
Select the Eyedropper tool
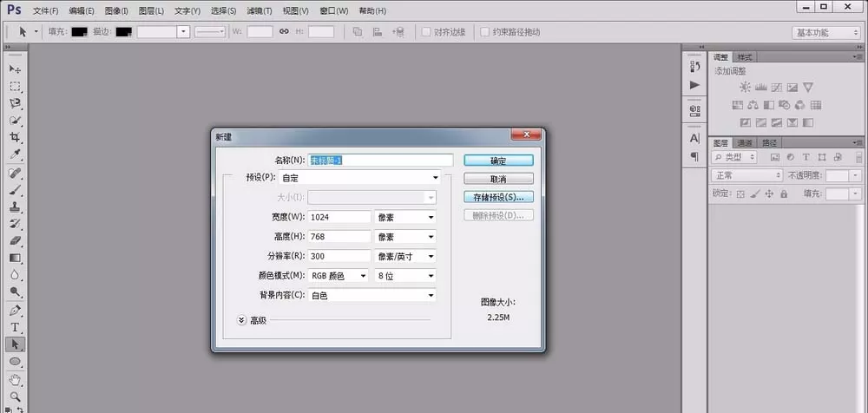pyautogui.click(x=15, y=154)
